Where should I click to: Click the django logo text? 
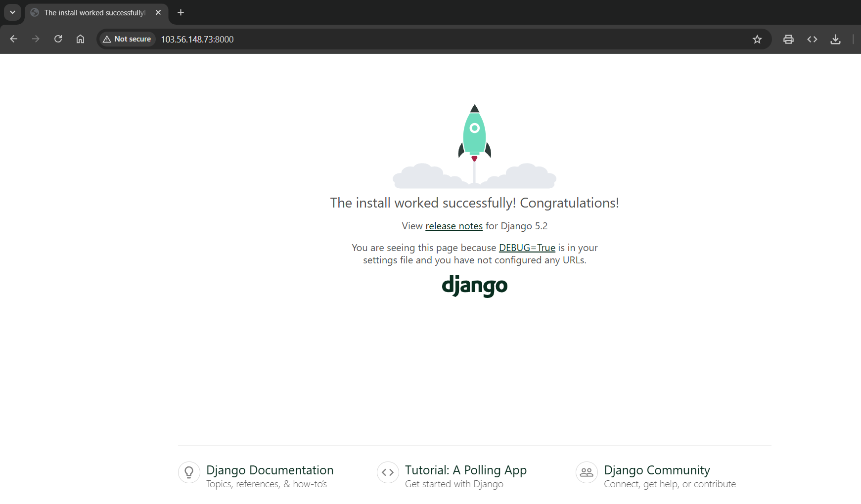pyautogui.click(x=475, y=286)
